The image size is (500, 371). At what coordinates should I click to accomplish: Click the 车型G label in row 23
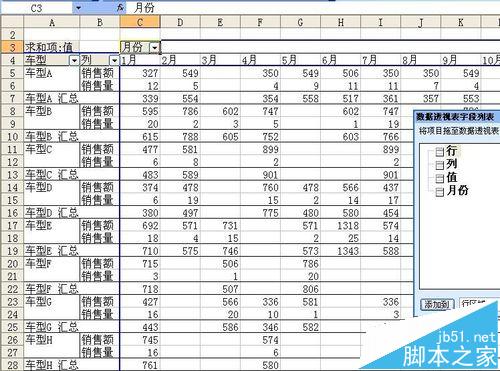[39, 301]
